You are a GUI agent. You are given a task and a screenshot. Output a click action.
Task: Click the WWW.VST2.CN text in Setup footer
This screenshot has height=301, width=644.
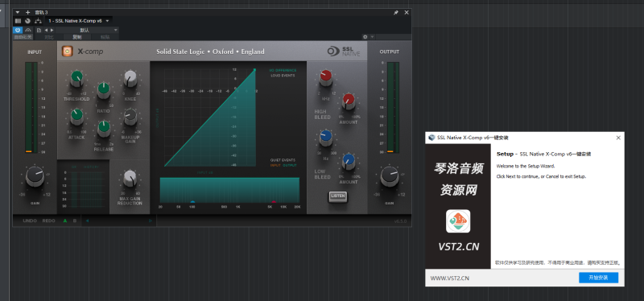click(x=450, y=278)
